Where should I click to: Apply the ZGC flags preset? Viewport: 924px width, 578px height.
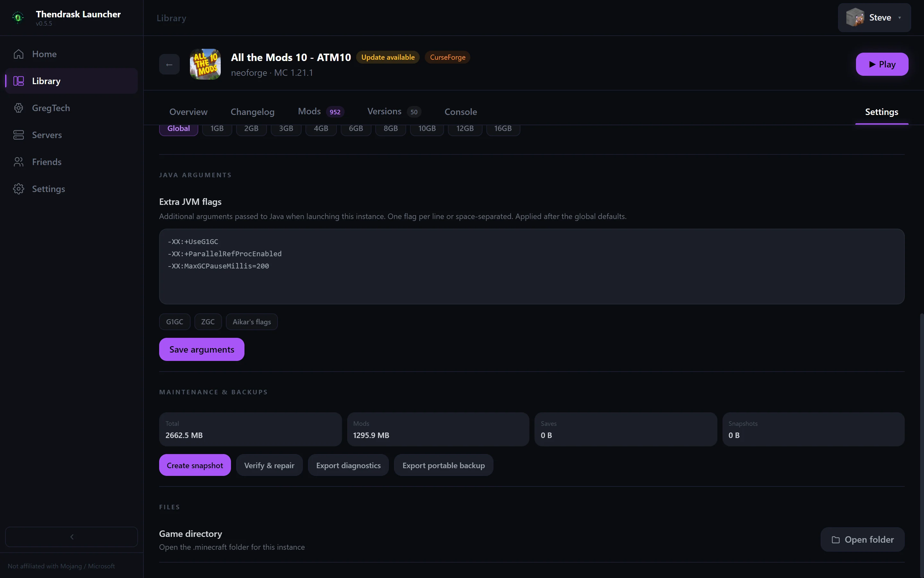[208, 322]
